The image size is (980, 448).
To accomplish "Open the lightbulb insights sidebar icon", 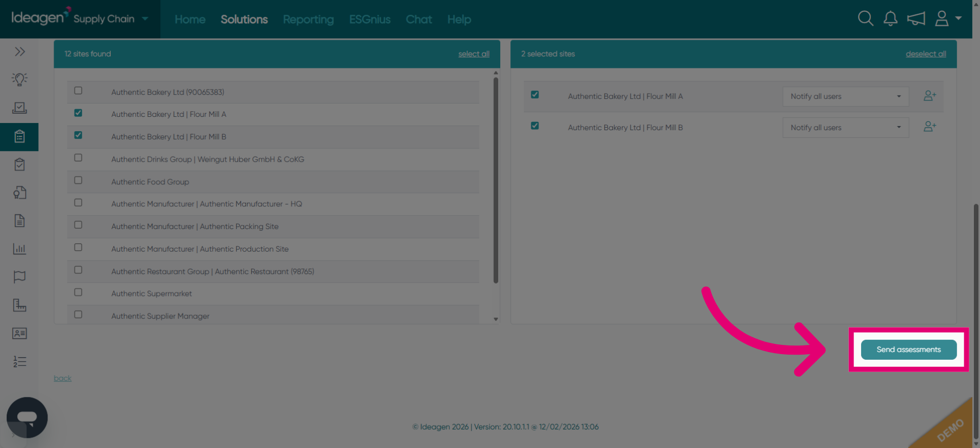I will (19, 80).
